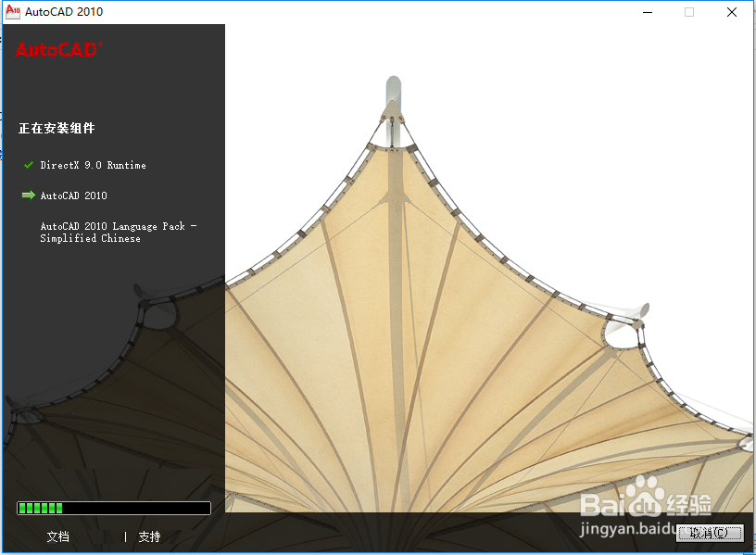This screenshot has height=555, width=756.
Task: Select the AutoCAD 2010 component entry
Action: point(73,196)
